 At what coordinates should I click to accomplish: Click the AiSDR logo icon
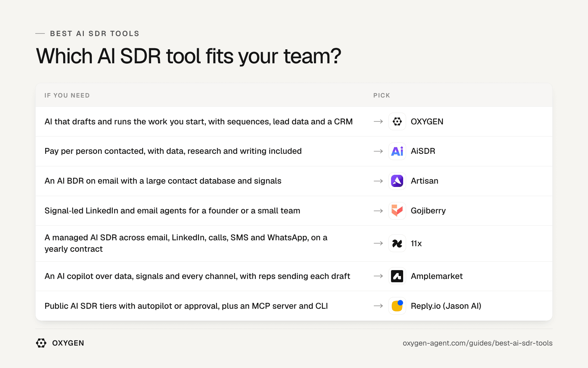397,151
